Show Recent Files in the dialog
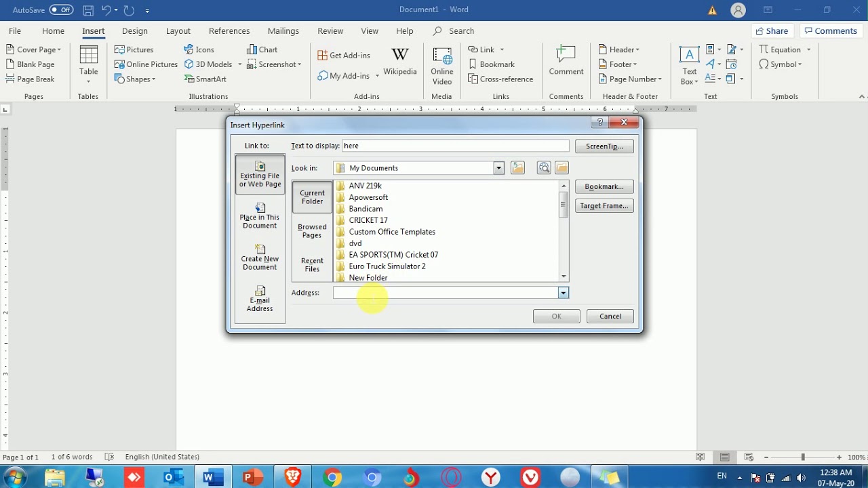The image size is (868, 488). pyautogui.click(x=312, y=265)
